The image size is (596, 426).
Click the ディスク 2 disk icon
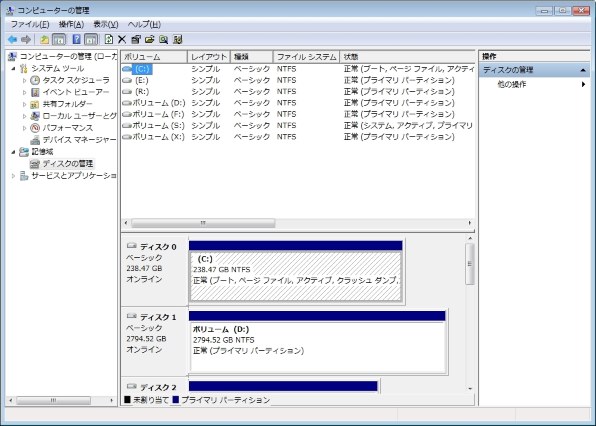(x=132, y=386)
